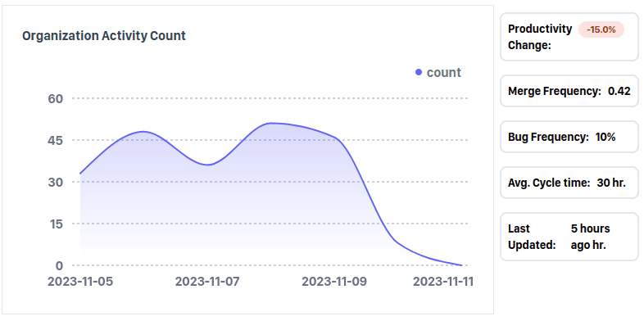
Task: Click the chart's highest peak near 50
Action: (x=271, y=123)
